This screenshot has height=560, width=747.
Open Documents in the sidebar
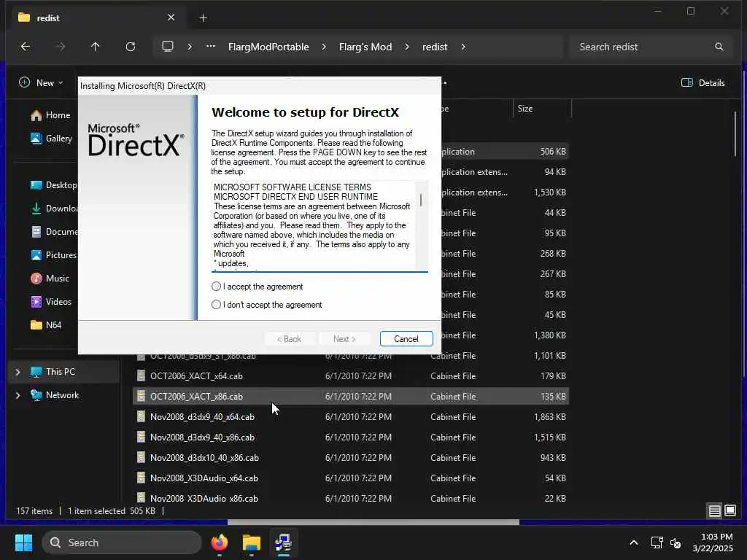point(53,231)
